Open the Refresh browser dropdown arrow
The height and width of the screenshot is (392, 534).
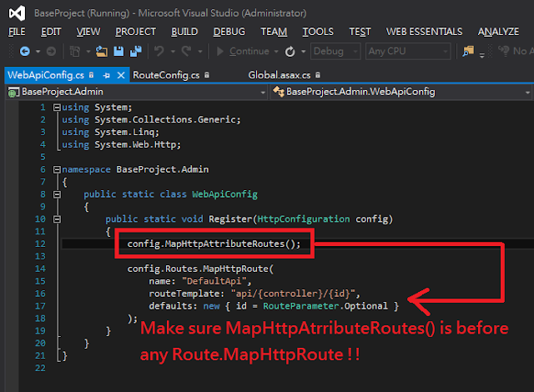click(303, 52)
